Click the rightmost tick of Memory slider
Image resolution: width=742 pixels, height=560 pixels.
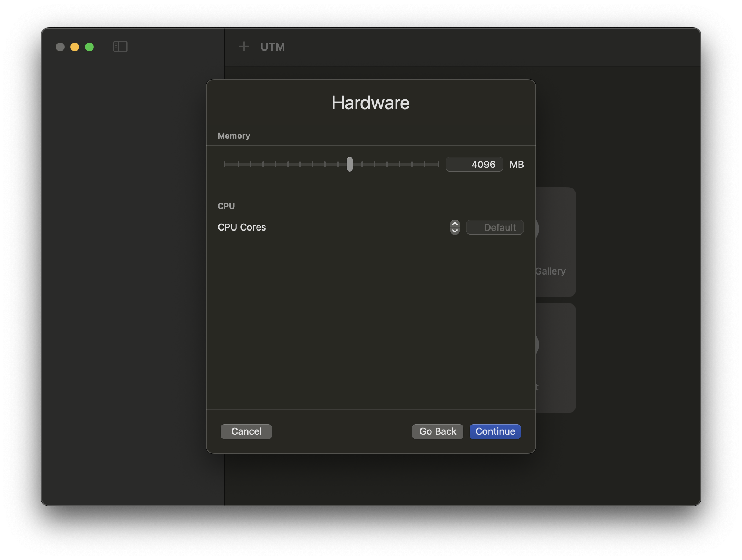point(438,164)
